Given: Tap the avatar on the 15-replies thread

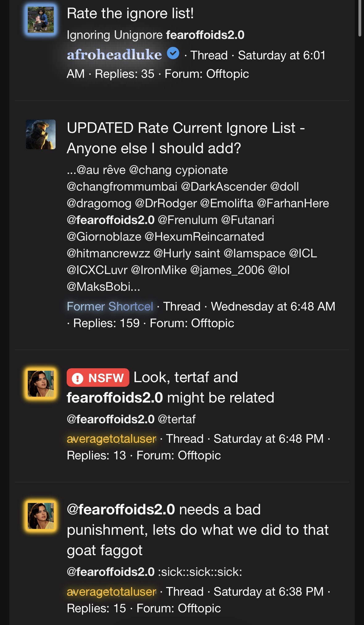Looking at the screenshot, I should pyautogui.click(x=41, y=516).
